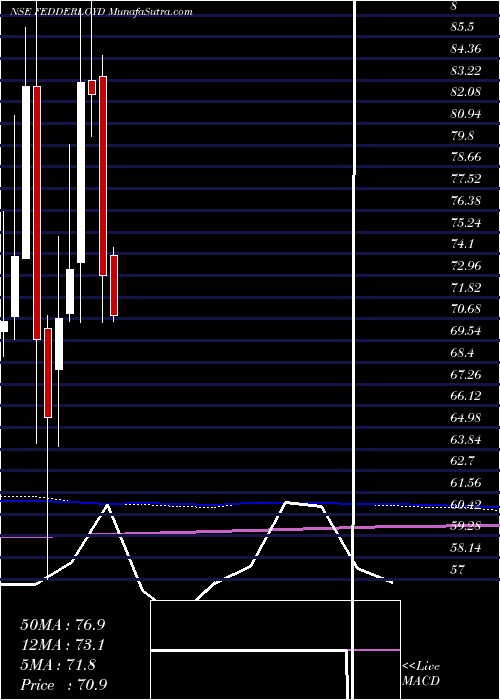This screenshot has height=700, width=500.
Task: Click the 58.14 price axis label
Action: 466,548
